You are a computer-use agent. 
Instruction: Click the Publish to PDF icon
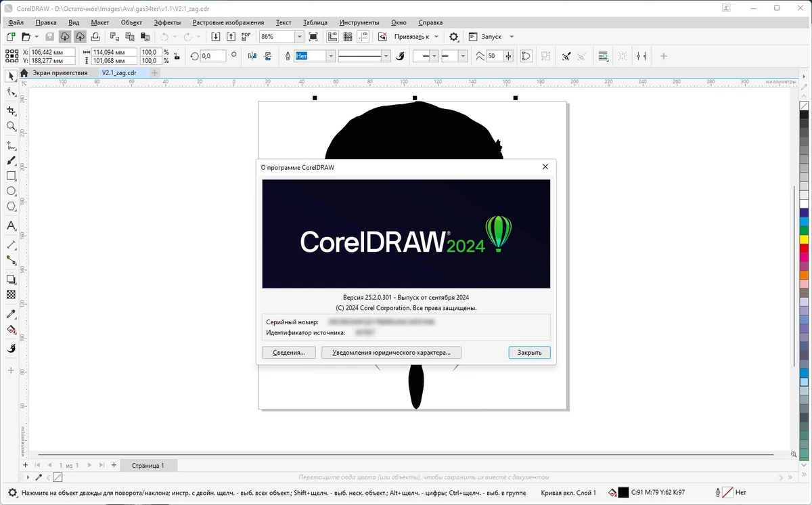pos(246,37)
